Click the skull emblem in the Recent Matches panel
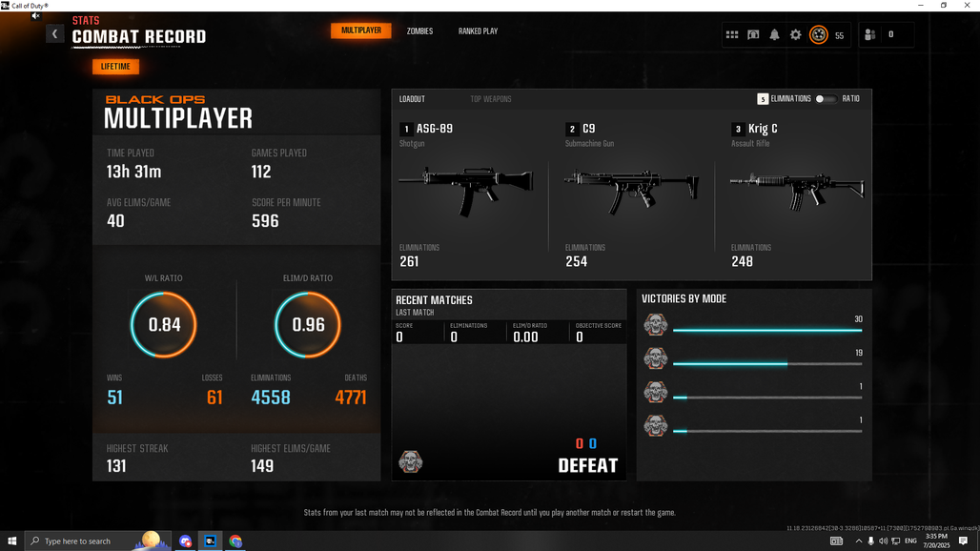Image resolution: width=980 pixels, height=551 pixels. click(x=411, y=461)
